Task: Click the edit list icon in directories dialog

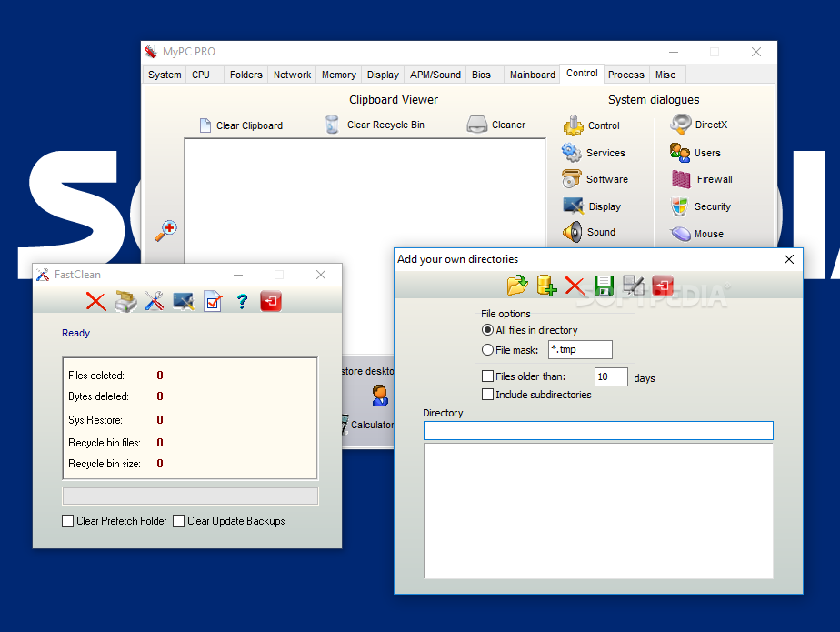Action: tap(634, 286)
